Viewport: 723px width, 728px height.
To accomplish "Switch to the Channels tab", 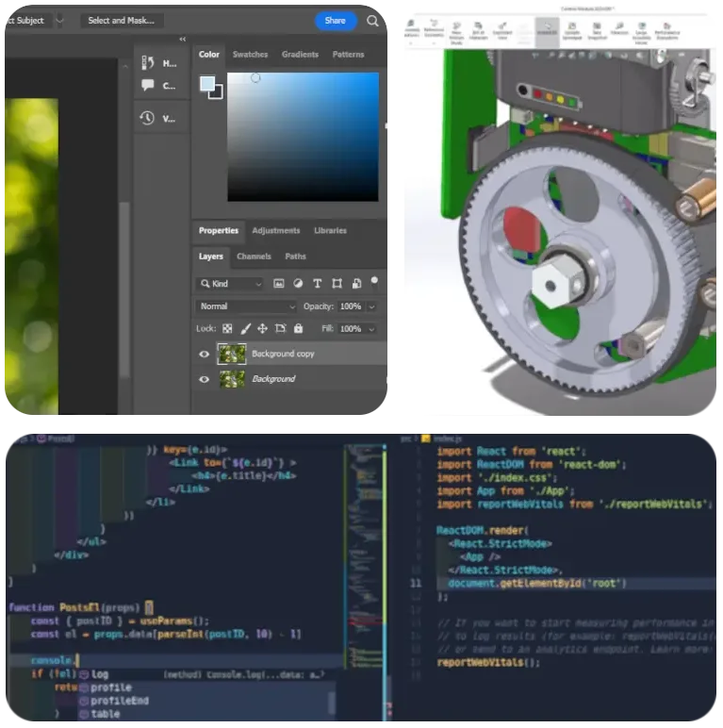I will (x=254, y=256).
